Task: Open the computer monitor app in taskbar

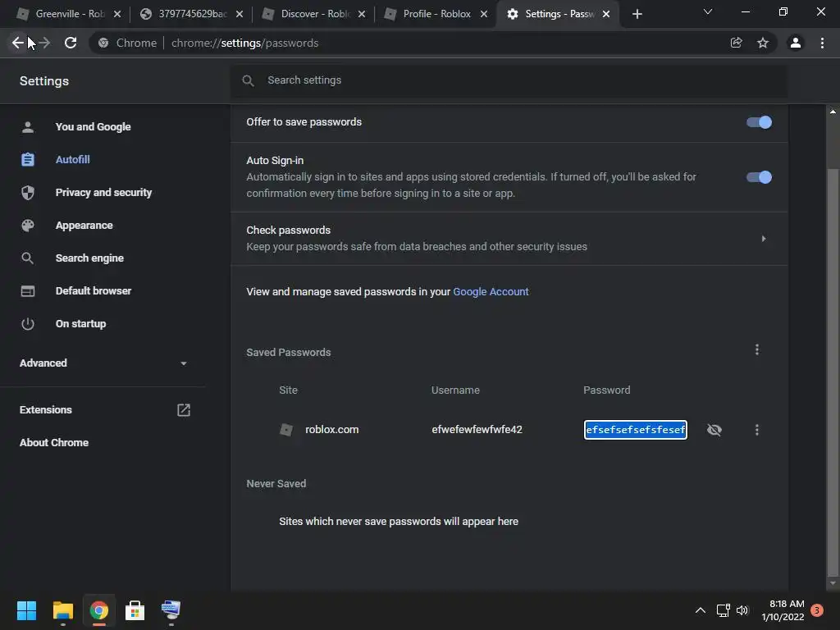Action: (x=171, y=610)
